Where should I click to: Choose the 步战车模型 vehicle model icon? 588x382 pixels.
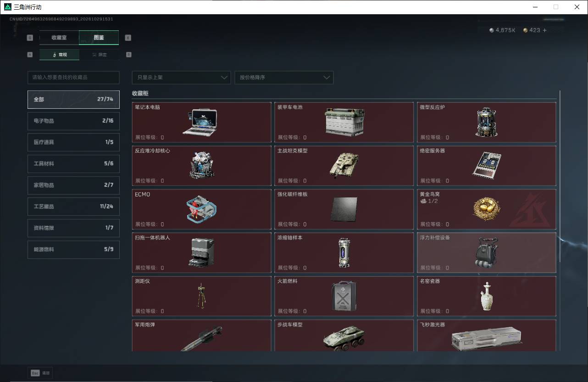[x=344, y=339]
